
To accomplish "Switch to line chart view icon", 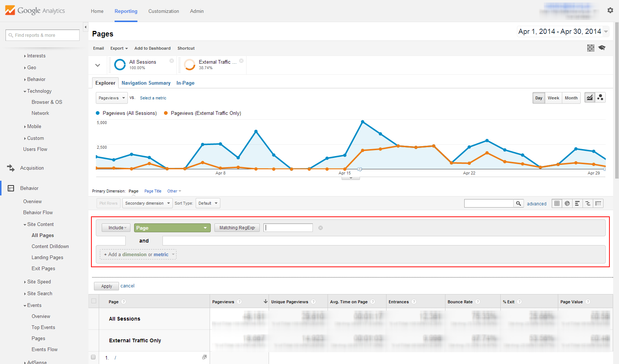I will pyautogui.click(x=590, y=98).
